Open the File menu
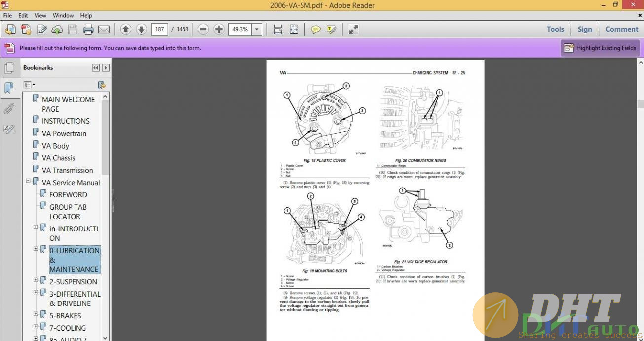The width and height of the screenshot is (644, 341). click(8, 15)
